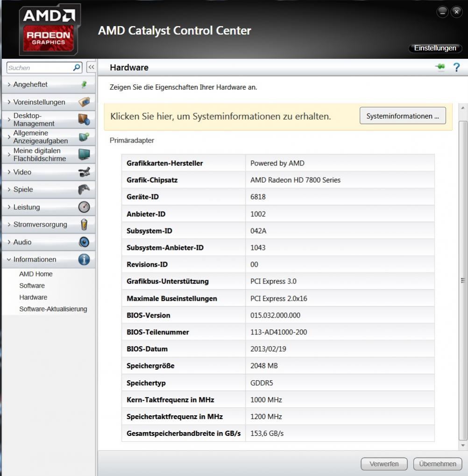Collapse the Informationen section
Screen dimensions: 468x476
[x=49, y=259]
